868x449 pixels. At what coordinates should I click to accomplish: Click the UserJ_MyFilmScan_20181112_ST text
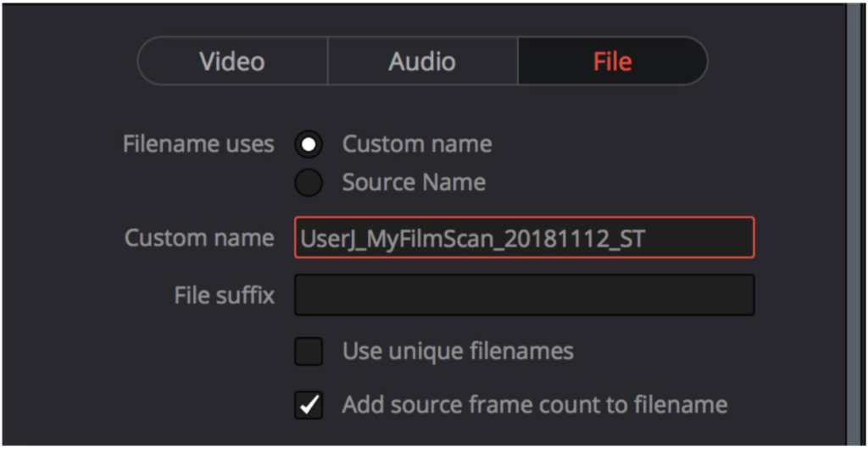[473, 238]
